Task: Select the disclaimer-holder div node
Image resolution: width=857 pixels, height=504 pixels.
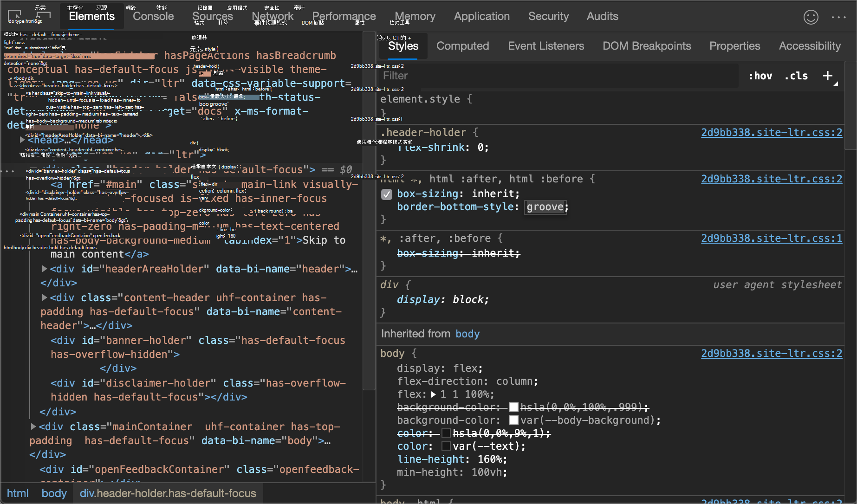Action: tap(199, 390)
